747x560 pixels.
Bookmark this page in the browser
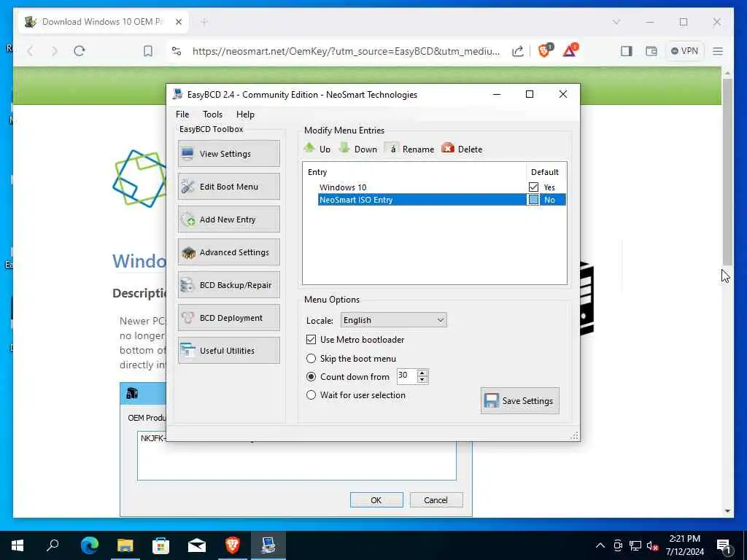click(x=148, y=51)
